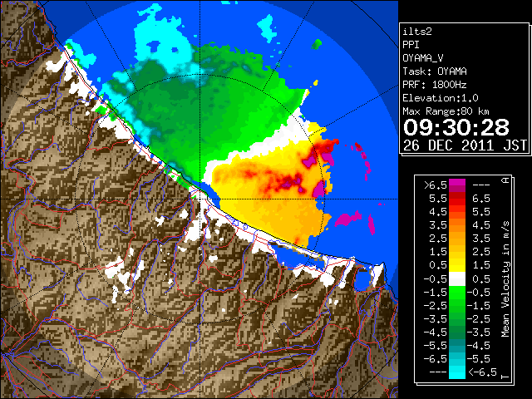
Task: Click the 'PRF: 1800Hz' line
Action: [x=435, y=85]
